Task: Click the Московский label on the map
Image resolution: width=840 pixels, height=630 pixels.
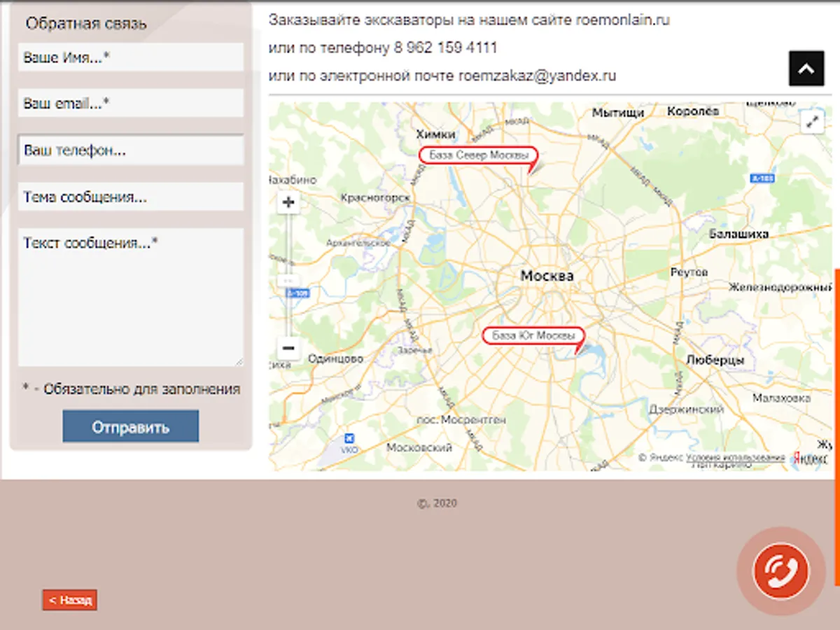Action: click(419, 447)
